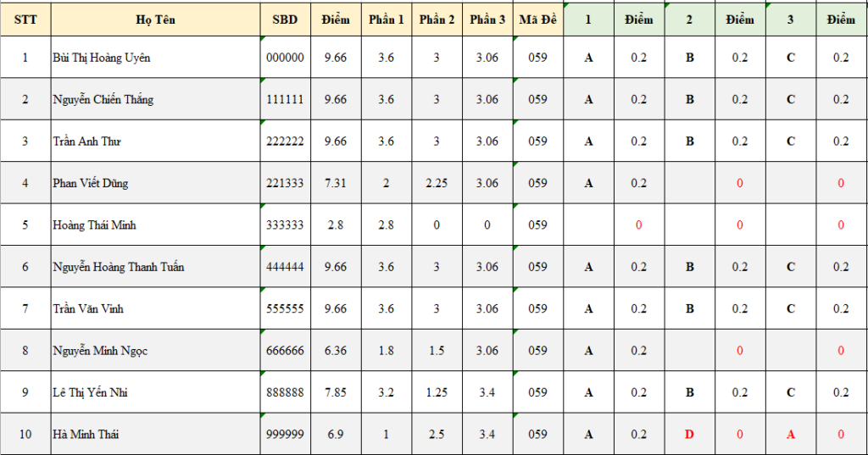This screenshot has height=455, width=868.
Task: Click the name Lê Thị Yến Nhi
Action: click(x=90, y=392)
